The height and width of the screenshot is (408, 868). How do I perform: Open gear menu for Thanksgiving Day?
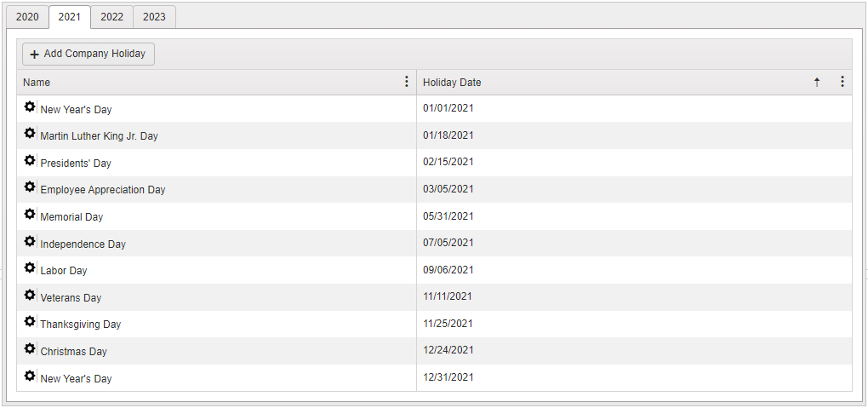(29, 321)
